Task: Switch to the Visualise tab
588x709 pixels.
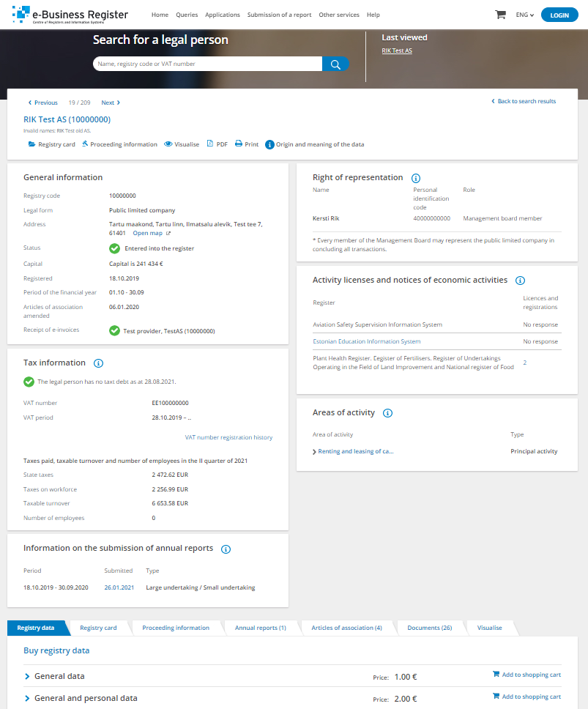Action: 489,628
